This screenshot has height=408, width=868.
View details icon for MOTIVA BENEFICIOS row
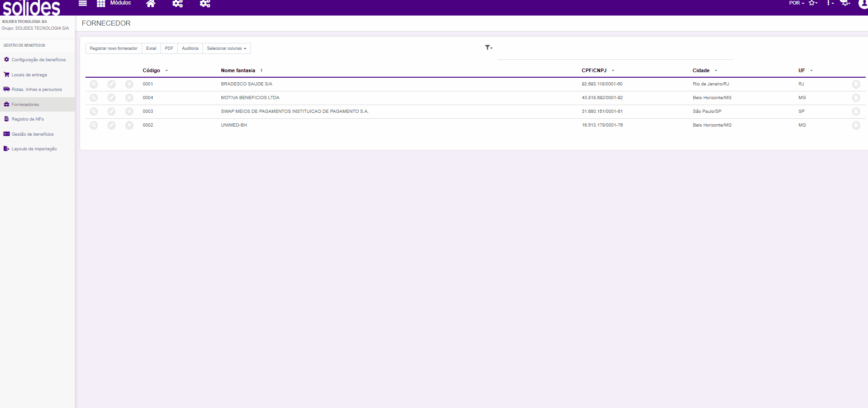pos(94,98)
